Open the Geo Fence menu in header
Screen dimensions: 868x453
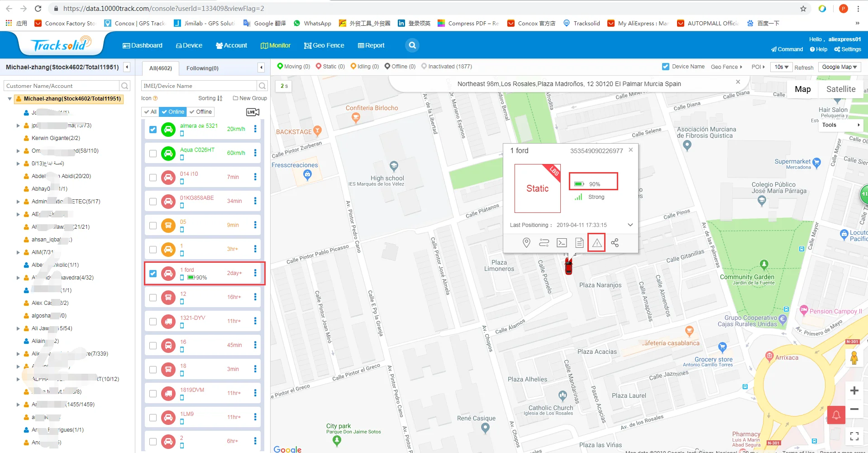click(x=324, y=45)
